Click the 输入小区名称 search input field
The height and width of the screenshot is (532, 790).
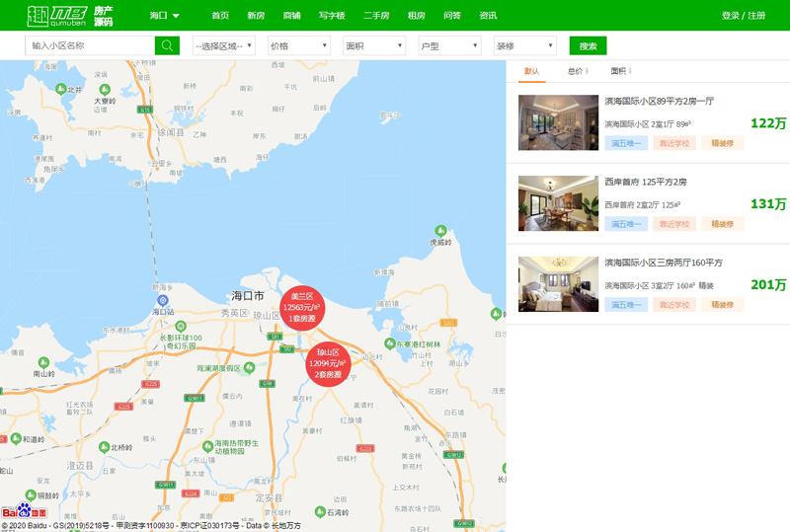click(90, 45)
